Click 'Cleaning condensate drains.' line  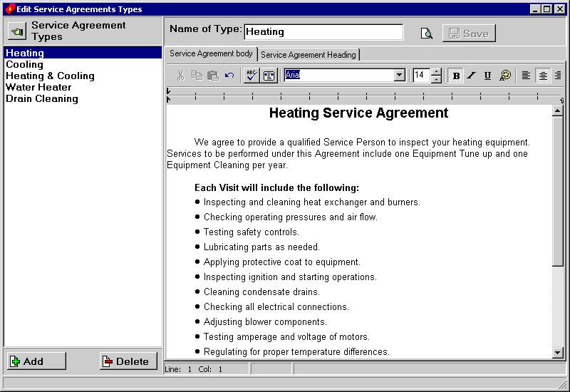tap(261, 292)
